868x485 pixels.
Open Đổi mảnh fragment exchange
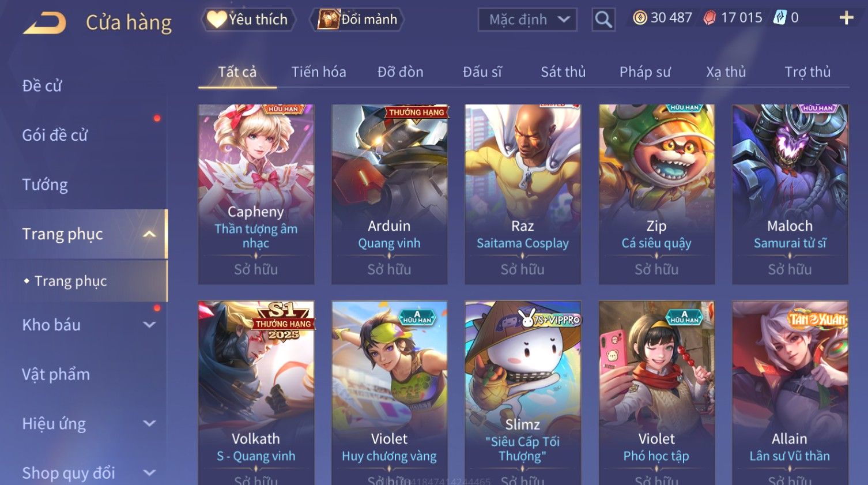357,20
